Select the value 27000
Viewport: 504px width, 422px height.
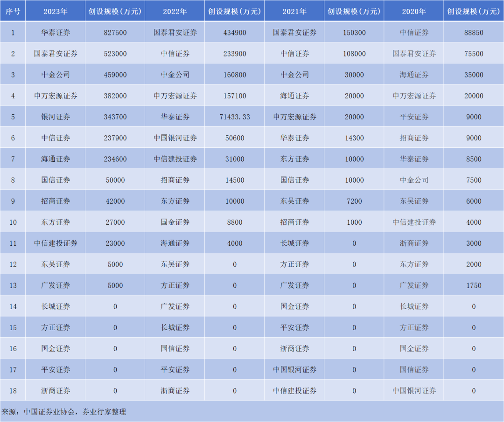click(115, 222)
